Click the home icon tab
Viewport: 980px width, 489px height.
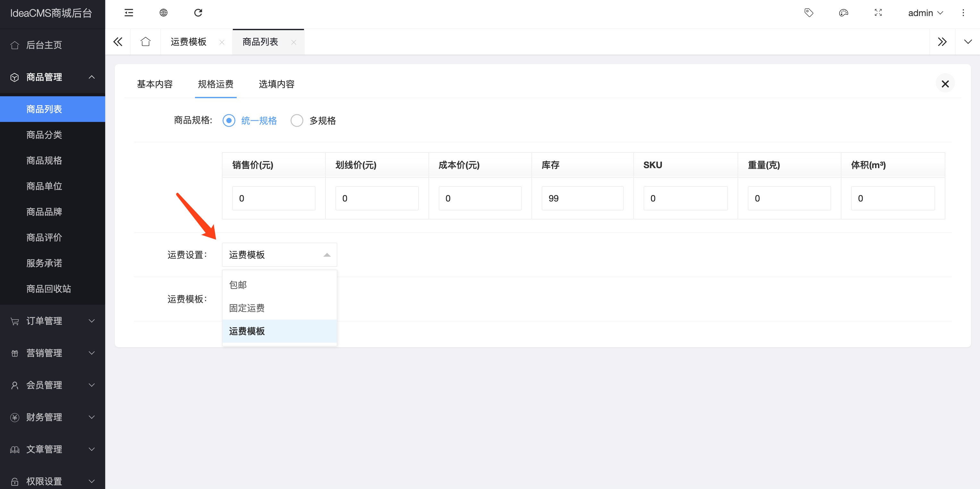point(145,41)
